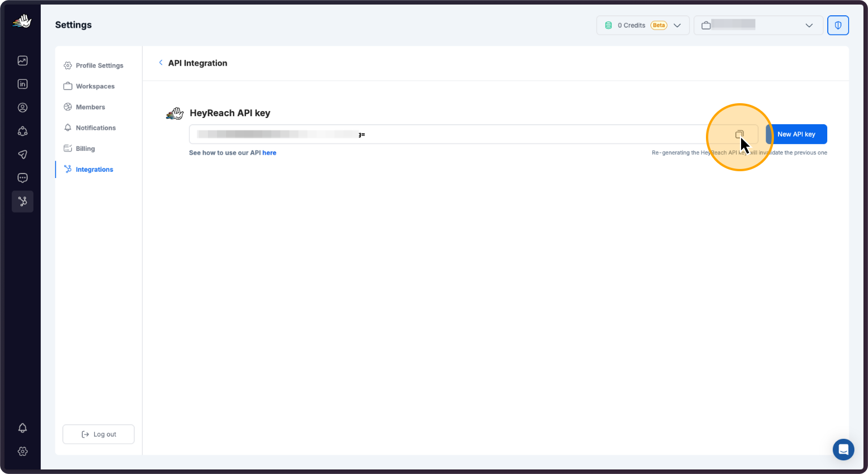Select Profile Settings menu item
868x474 pixels.
(99, 66)
